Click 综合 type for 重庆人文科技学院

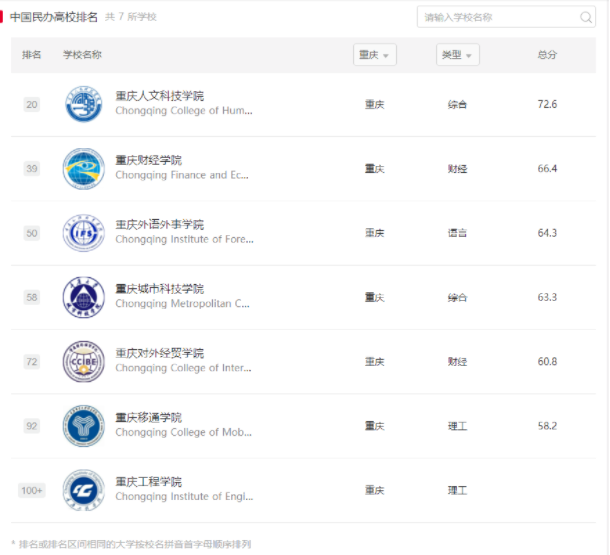tap(457, 104)
